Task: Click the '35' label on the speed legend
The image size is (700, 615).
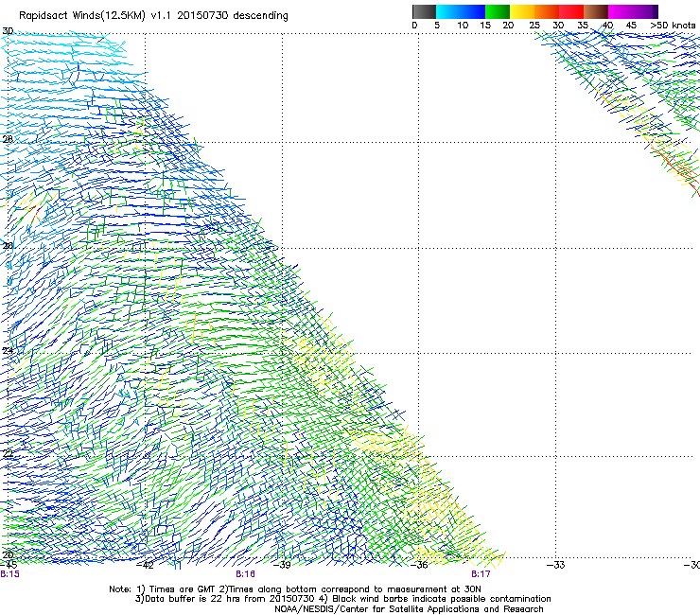Action: (583, 26)
